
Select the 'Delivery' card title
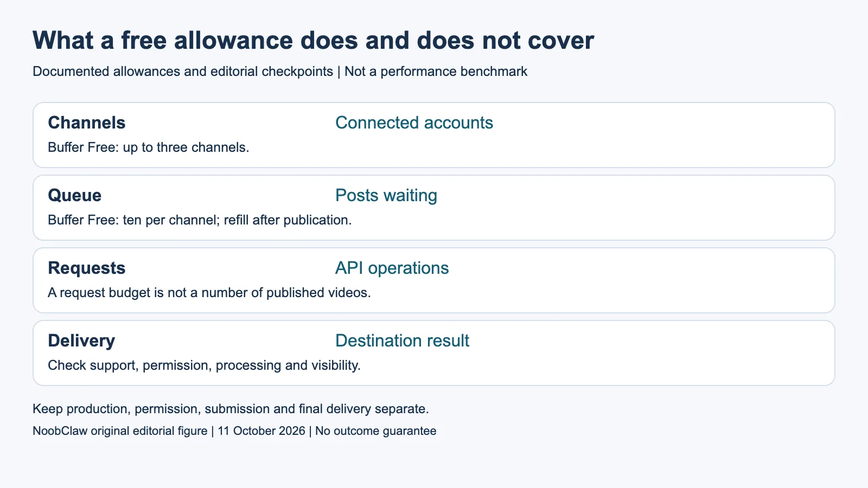click(81, 341)
